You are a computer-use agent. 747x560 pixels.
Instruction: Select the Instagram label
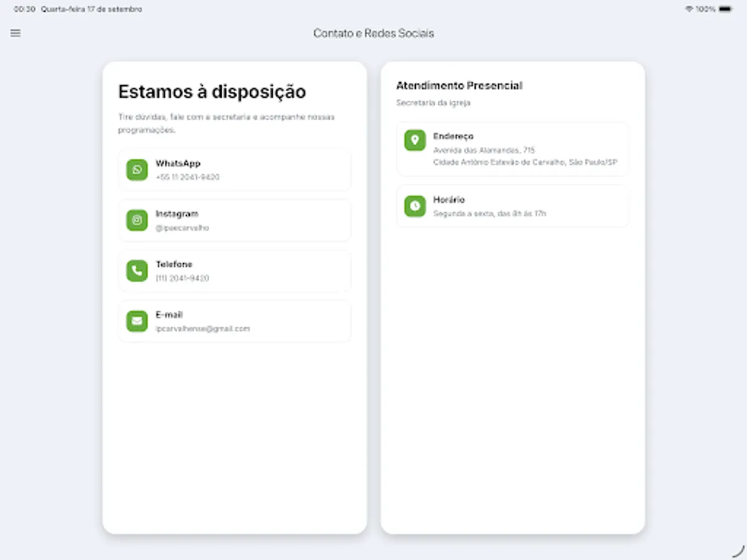tap(177, 214)
